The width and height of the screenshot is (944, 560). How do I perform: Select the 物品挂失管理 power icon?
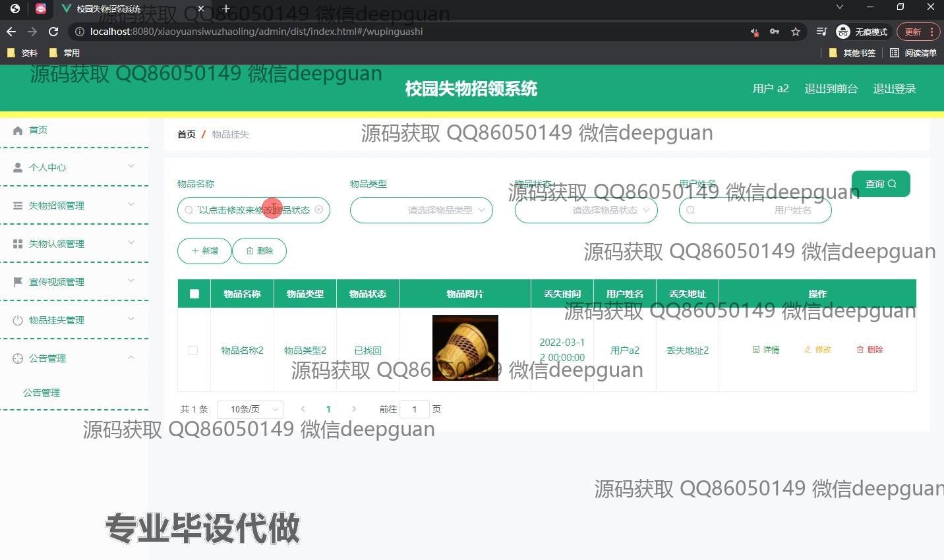click(x=16, y=320)
